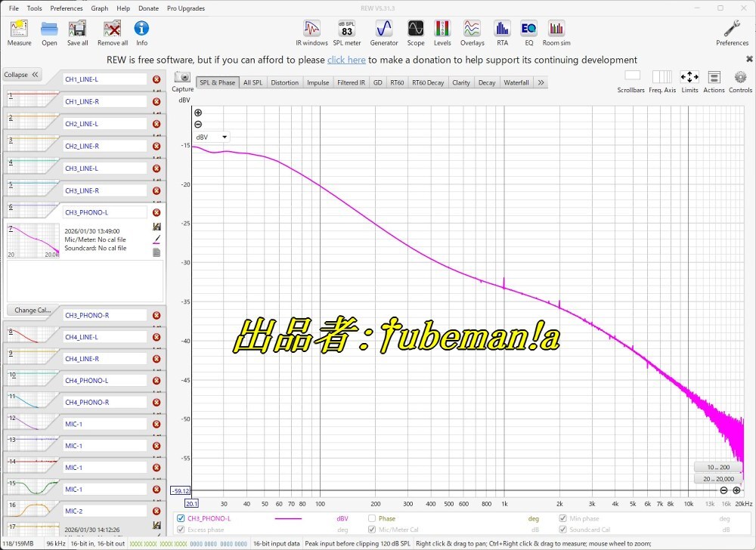This screenshot has height=550, width=756.
Task: Remove all measurements
Action: (113, 32)
